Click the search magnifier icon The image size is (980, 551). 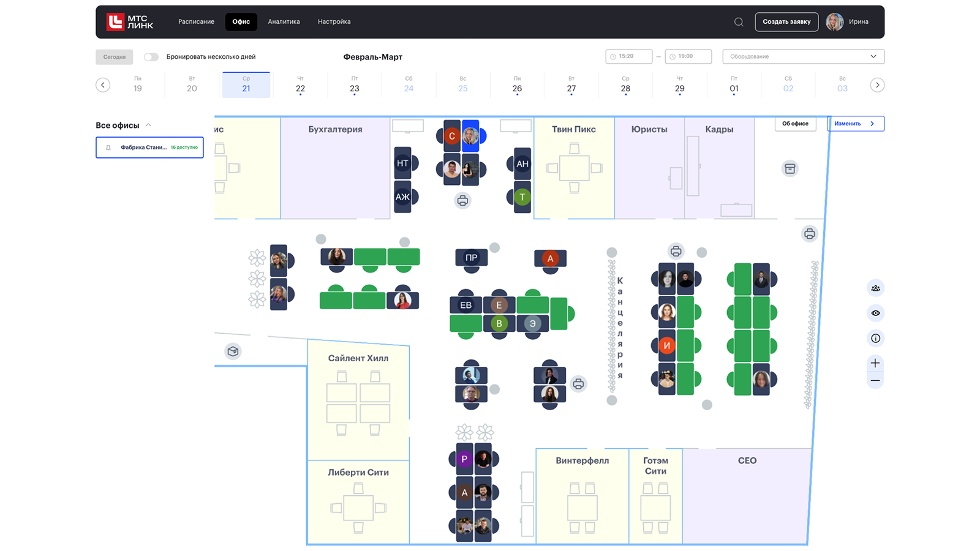tap(739, 22)
